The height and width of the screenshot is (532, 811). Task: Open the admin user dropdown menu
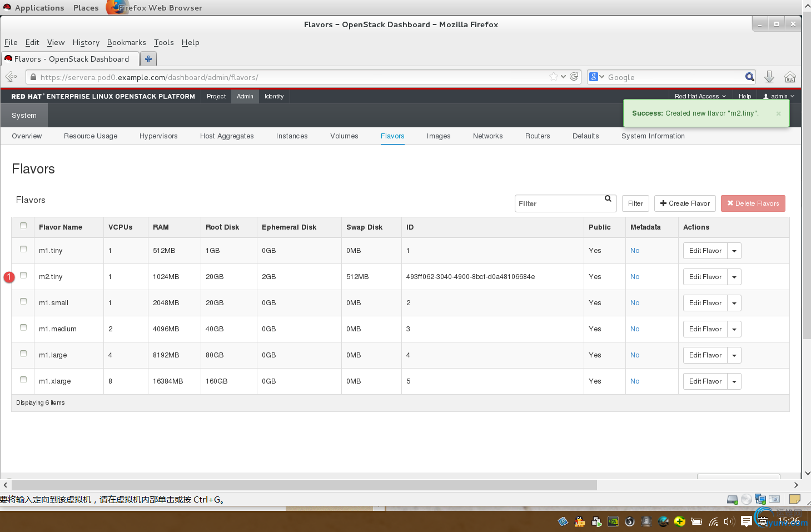(x=779, y=96)
